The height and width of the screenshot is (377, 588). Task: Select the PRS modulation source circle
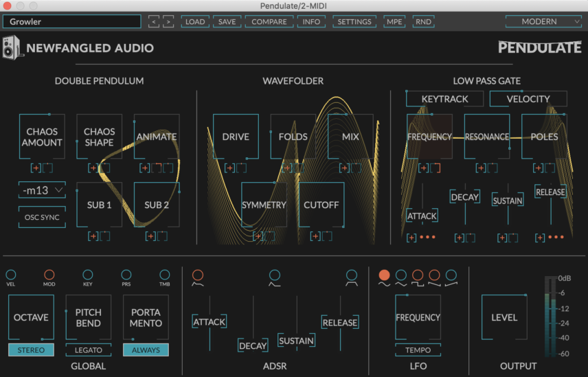[x=126, y=275]
